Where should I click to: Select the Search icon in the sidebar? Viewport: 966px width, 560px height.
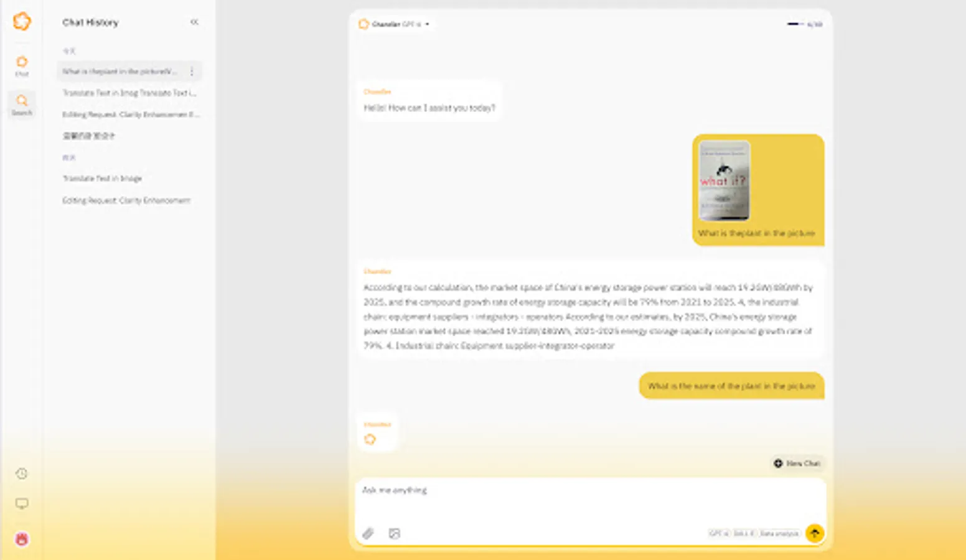[x=22, y=103]
